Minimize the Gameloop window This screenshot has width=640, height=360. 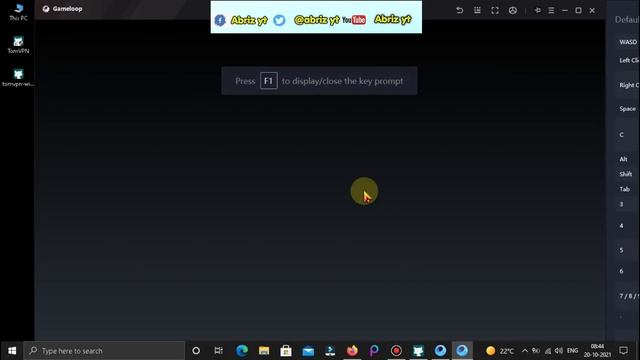[x=565, y=10]
